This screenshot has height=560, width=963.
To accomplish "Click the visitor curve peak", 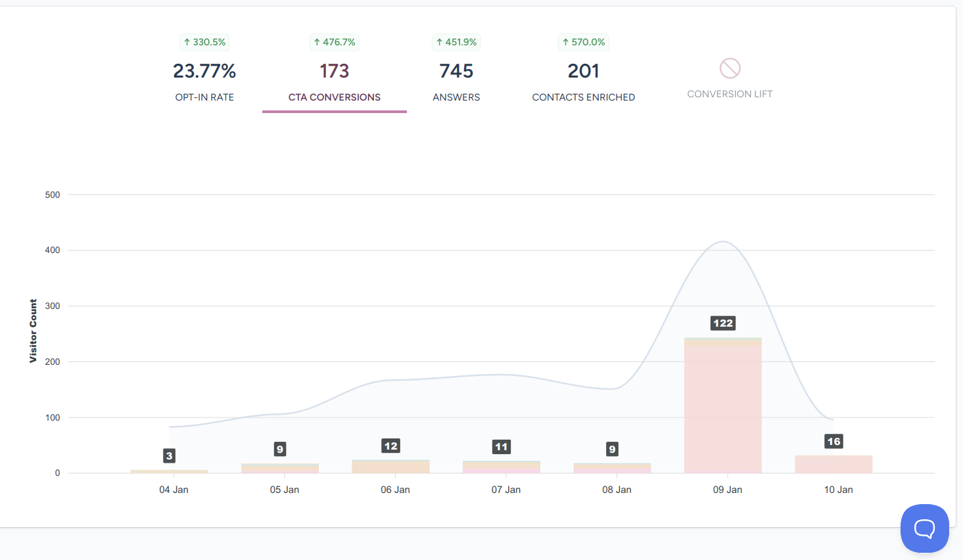I will point(723,242).
